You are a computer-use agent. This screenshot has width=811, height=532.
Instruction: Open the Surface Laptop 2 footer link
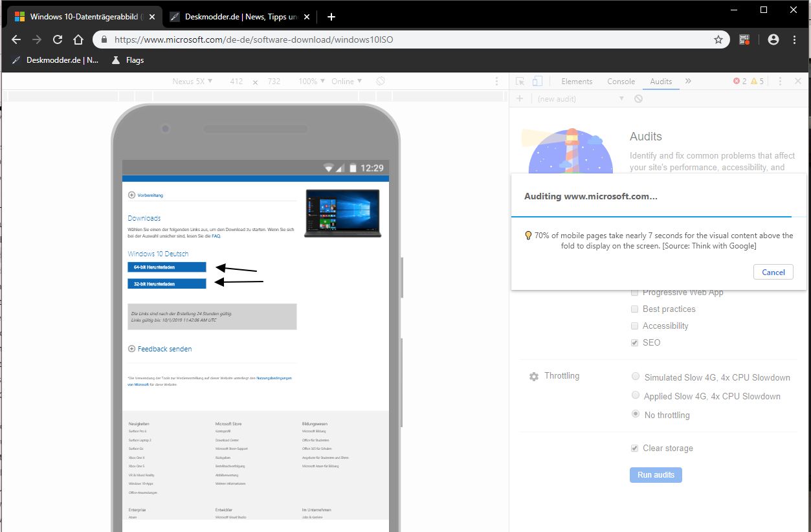(x=140, y=440)
